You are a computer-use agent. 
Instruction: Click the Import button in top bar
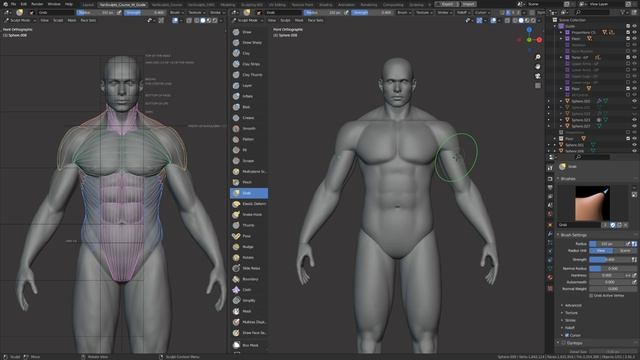click(469, 4)
